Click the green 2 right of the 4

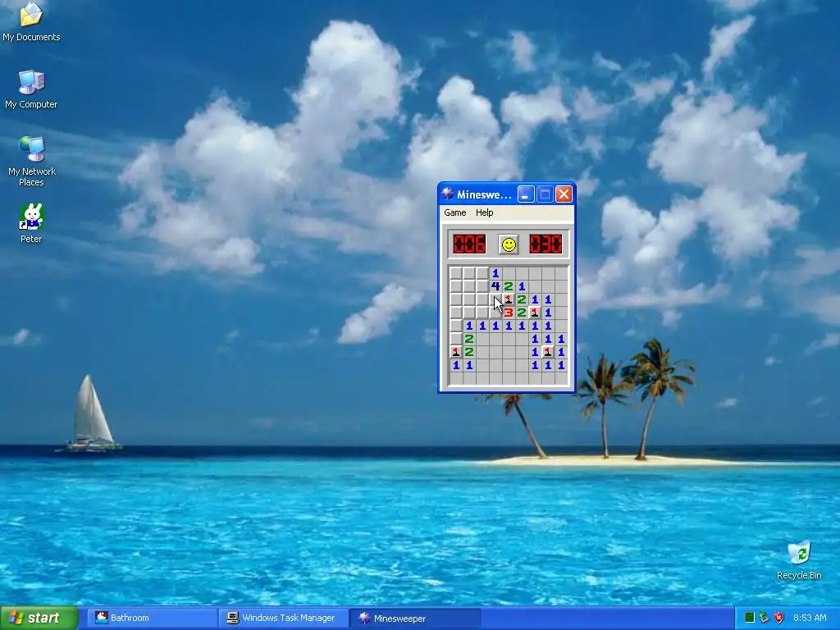coord(509,286)
